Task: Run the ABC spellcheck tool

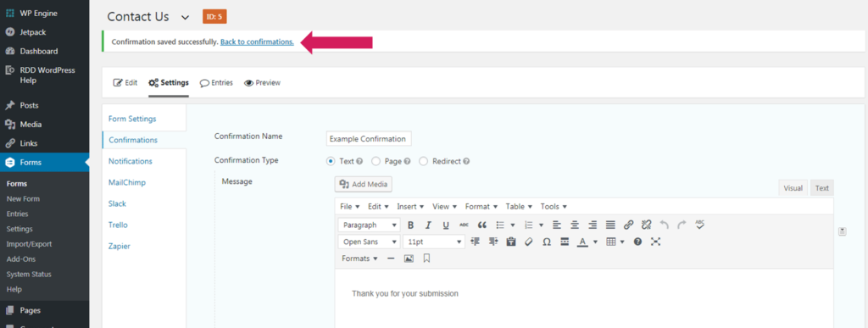Action: pos(699,225)
